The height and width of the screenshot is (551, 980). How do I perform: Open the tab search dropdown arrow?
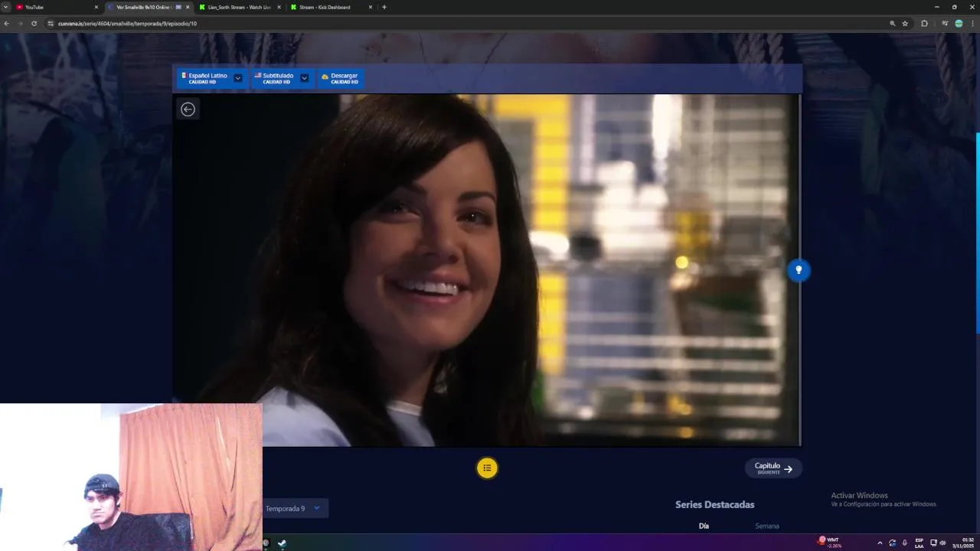[5, 7]
